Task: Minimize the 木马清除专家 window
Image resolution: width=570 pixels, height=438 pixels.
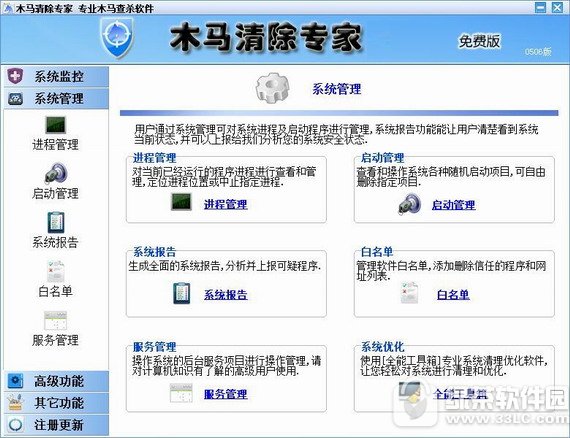Action: (540, 7)
